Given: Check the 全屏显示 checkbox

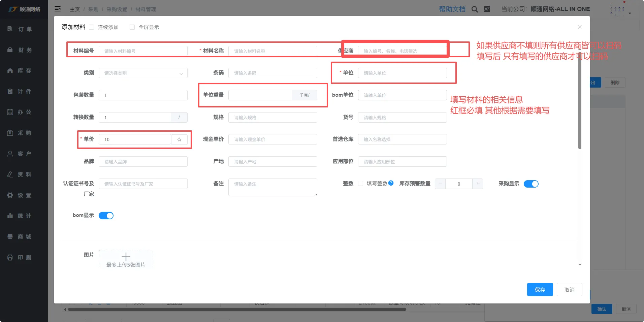Looking at the screenshot, I should click(132, 27).
